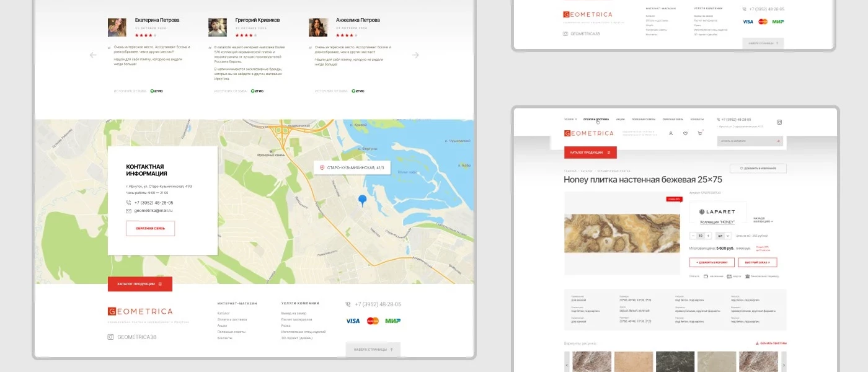Click the blue map location pin

point(363,200)
